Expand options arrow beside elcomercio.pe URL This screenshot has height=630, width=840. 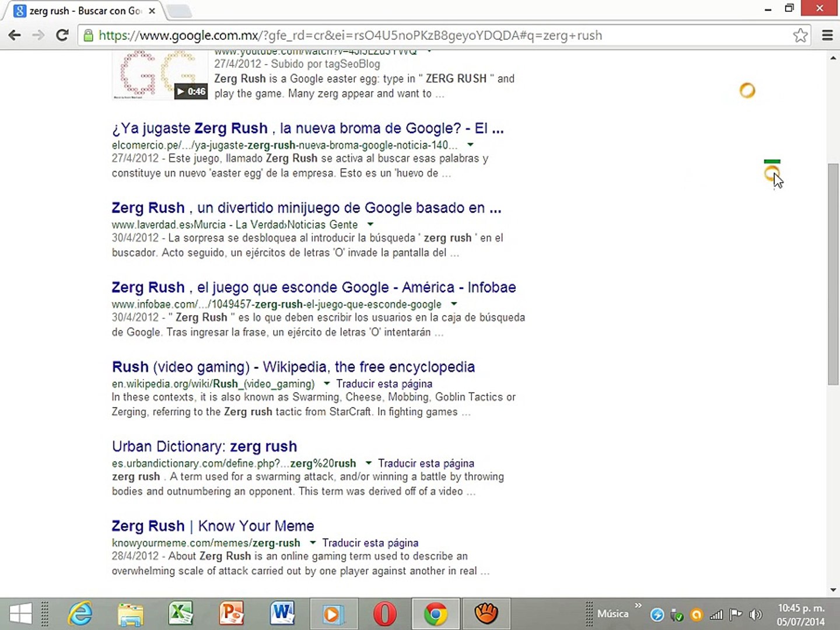point(470,145)
